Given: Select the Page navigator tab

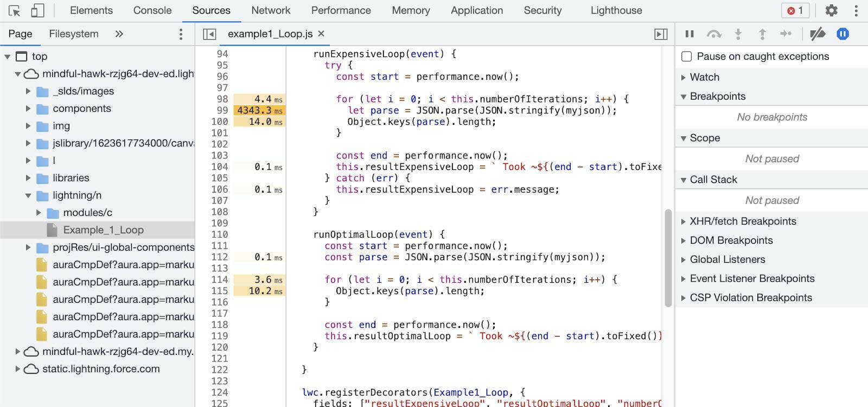Looking at the screenshot, I should (20, 34).
